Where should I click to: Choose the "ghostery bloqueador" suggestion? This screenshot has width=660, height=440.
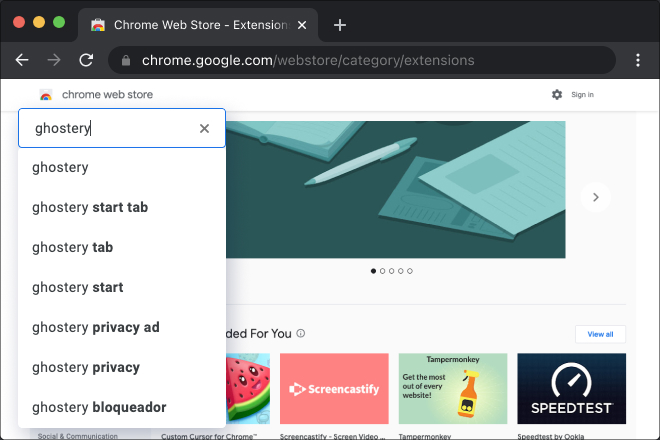[99, 407]
